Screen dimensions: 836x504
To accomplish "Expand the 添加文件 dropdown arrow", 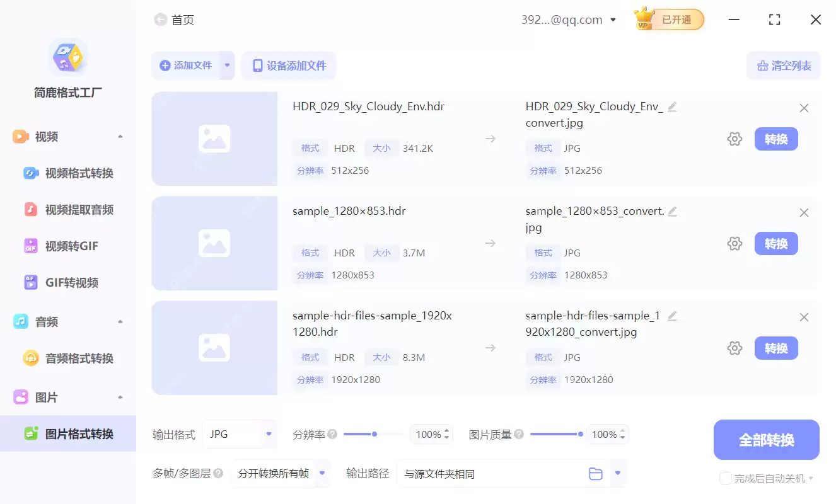I will (x=228, y=66).
